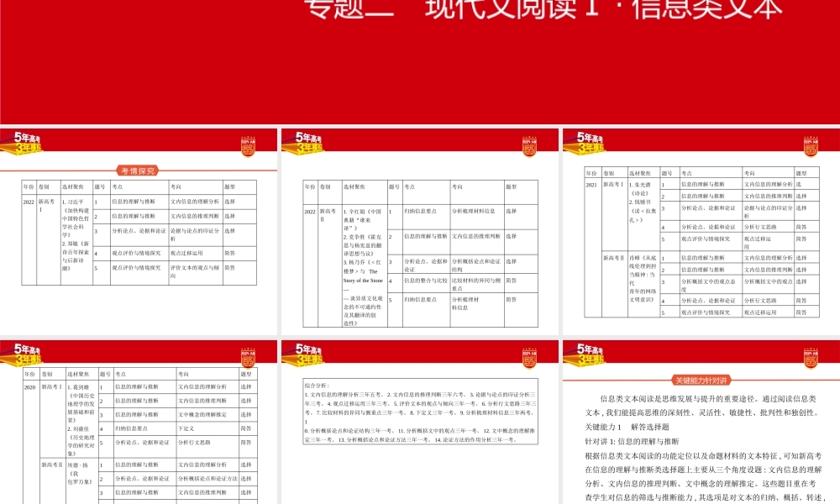The width and height of the screenshot is (840, 504).
Task: Click the 考情探究 red banner header
Action: click(139, 171)
